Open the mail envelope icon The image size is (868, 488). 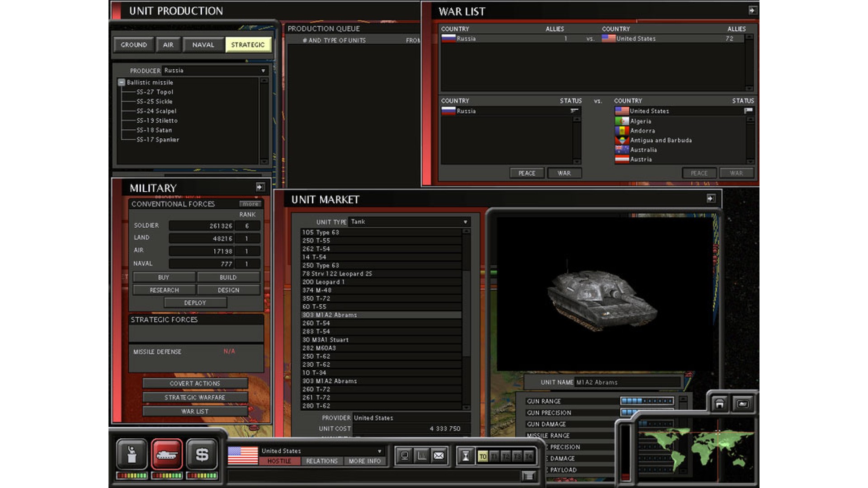439,456
